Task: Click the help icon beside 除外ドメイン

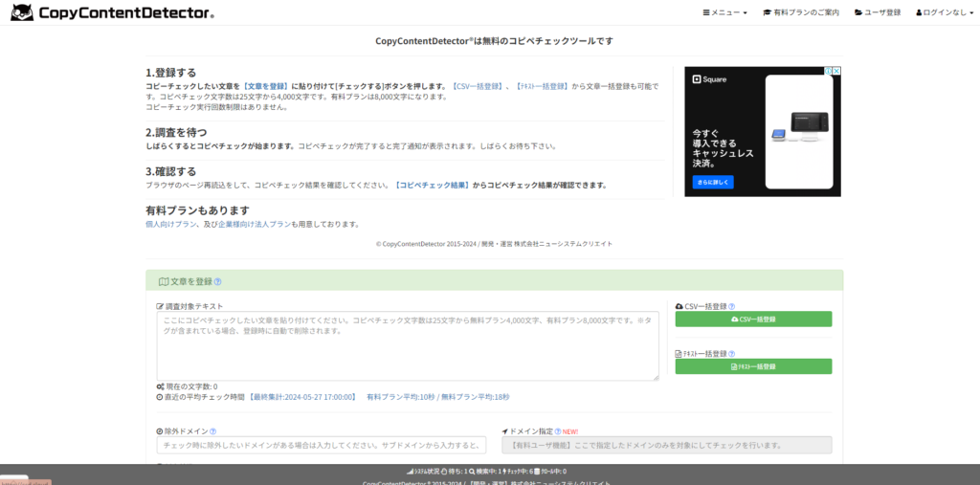Action: pyautogui.click(x=213, y=431)
